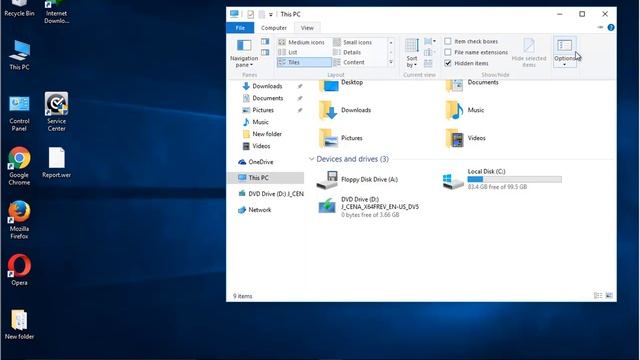Image resolution: width=640 pixels, height=360 pixels.
Task: Switch to the Computer tab
Action: [274, 28]
